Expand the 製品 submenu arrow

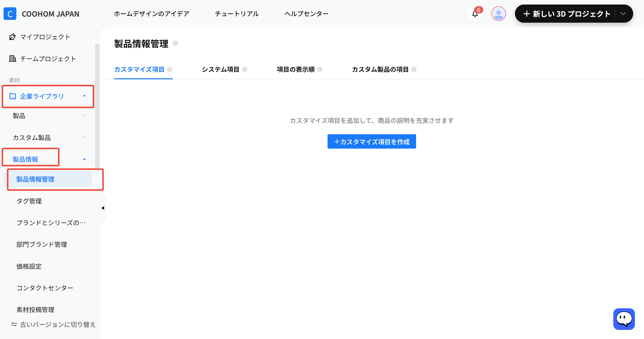click(84, 116)
